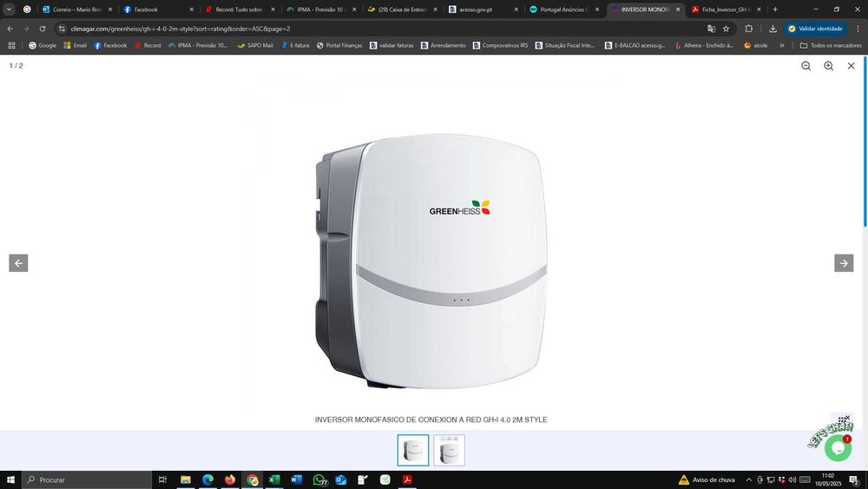Open the live chat bubble
The height and width of the screenshot is (489, 868).
point(838,447)
